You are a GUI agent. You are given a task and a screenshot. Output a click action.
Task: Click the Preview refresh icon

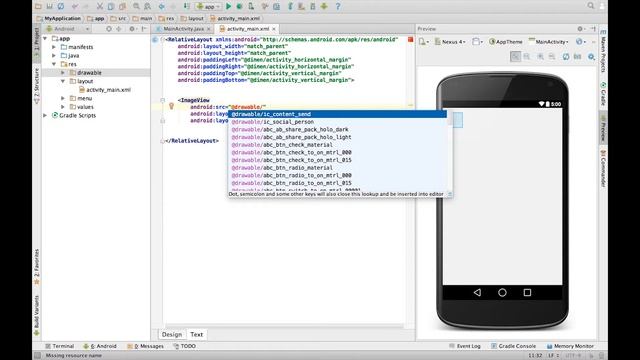pos(566,57)
